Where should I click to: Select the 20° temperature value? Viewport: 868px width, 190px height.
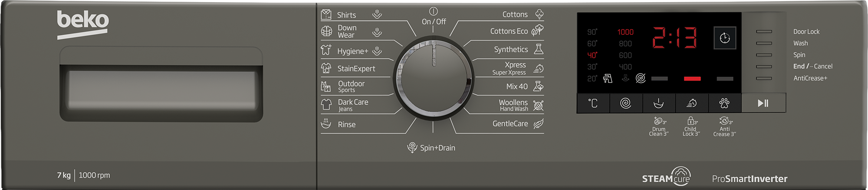pos(592,79)
